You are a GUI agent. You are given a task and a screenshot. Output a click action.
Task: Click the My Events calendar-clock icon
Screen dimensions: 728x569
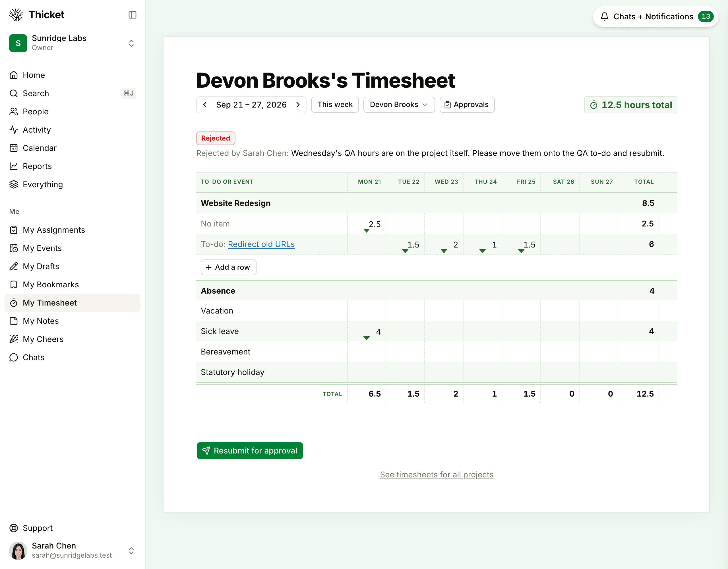pos(14,248)
